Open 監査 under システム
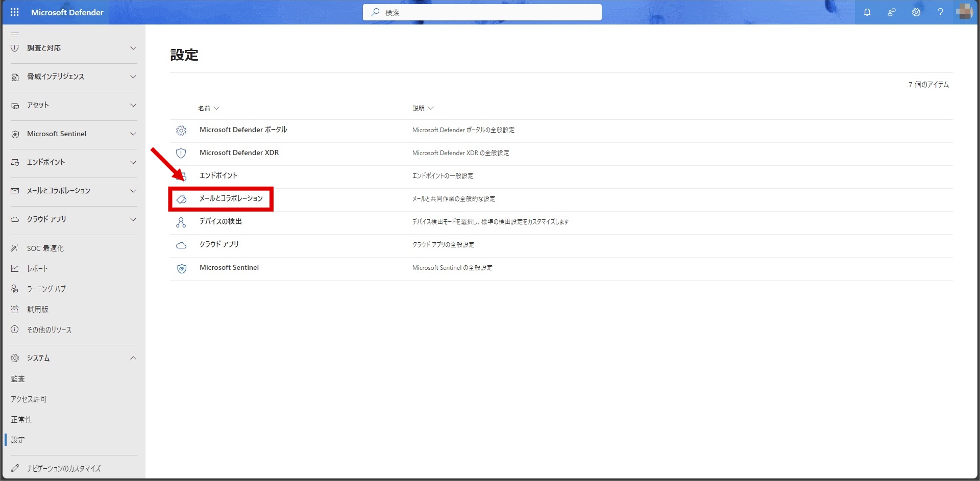Image resolution: width=980 pixels, height=481 pixels. (x=18, y=379)
